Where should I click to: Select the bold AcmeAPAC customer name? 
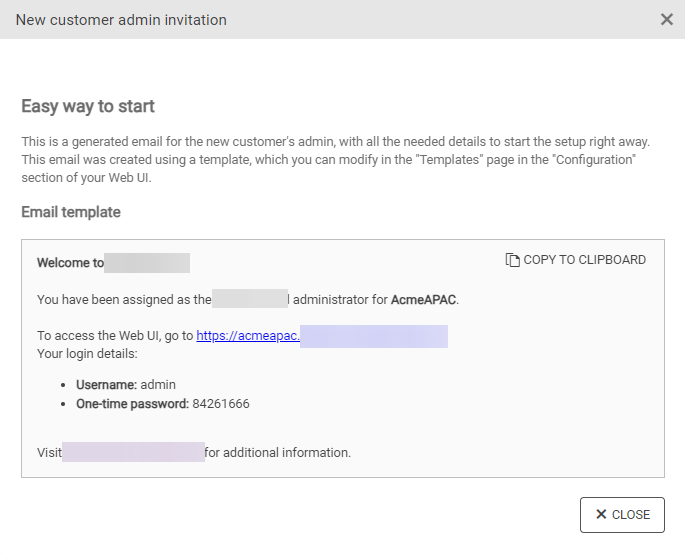(423, 299)
